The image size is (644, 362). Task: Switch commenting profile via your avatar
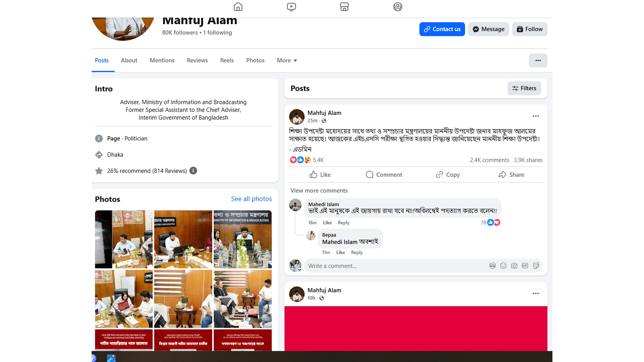(296, 265)
